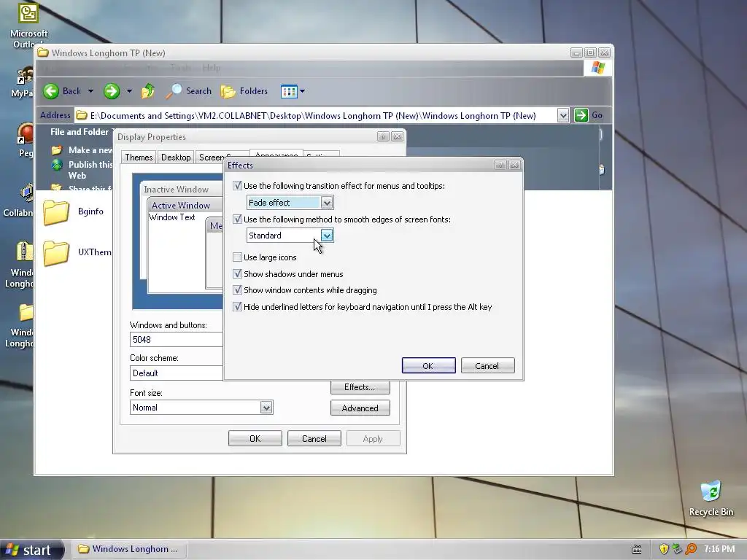747x560 pixels.
Task: Click the green Forward arrow icon
Action: click(x=112, y=91)
